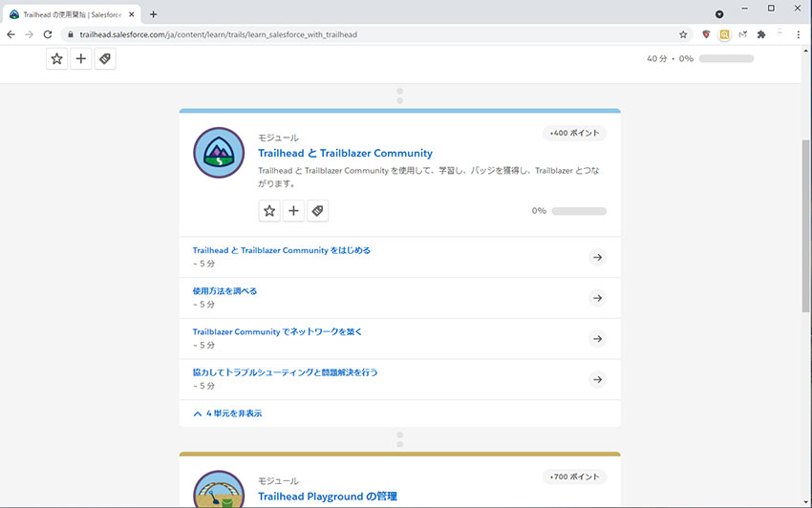Viewport: 812px width, 508px height.
Task: Click the +700 ポイント badge
Action: (x=574, y=476)
